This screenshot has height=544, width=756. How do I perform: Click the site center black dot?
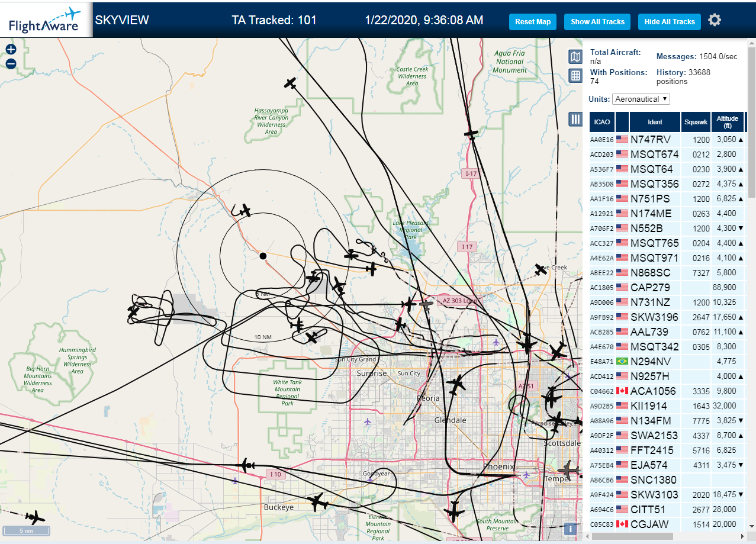263,256
